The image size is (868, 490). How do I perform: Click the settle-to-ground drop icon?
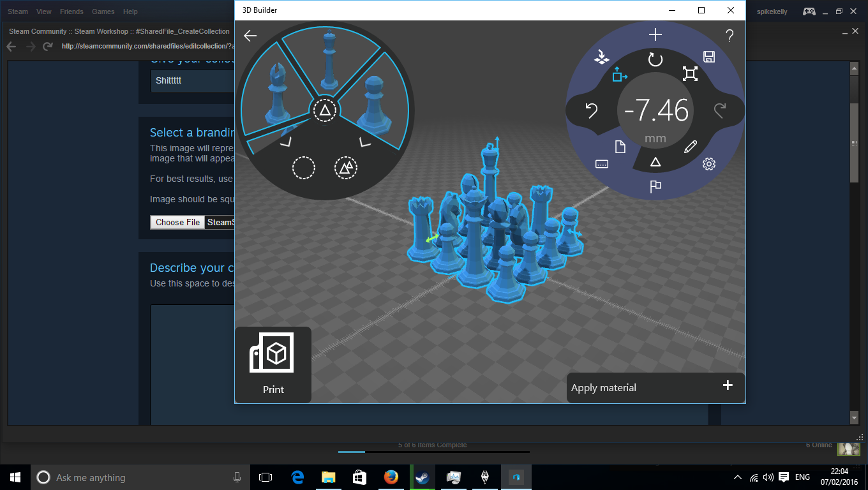click(601, 57)
